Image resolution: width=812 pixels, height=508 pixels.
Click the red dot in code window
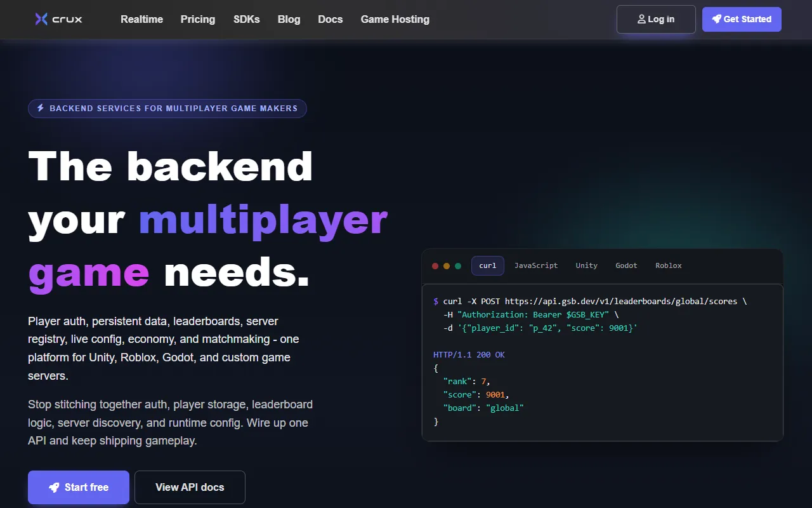(x=435, y=266)
